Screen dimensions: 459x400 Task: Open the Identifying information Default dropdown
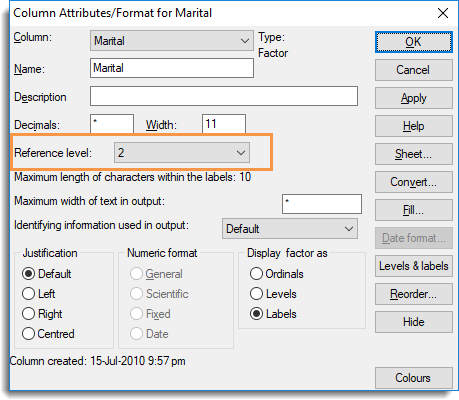click(290, 229)
